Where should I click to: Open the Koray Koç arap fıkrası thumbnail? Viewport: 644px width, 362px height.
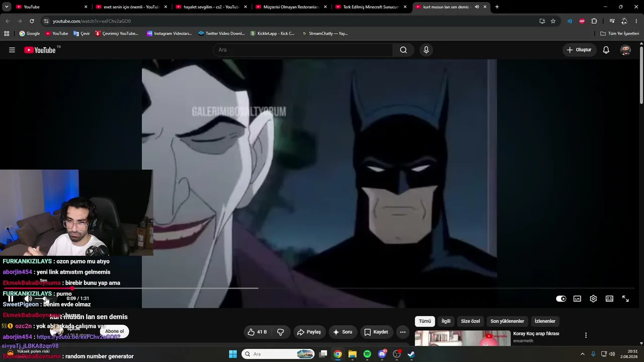coord(463,338)
